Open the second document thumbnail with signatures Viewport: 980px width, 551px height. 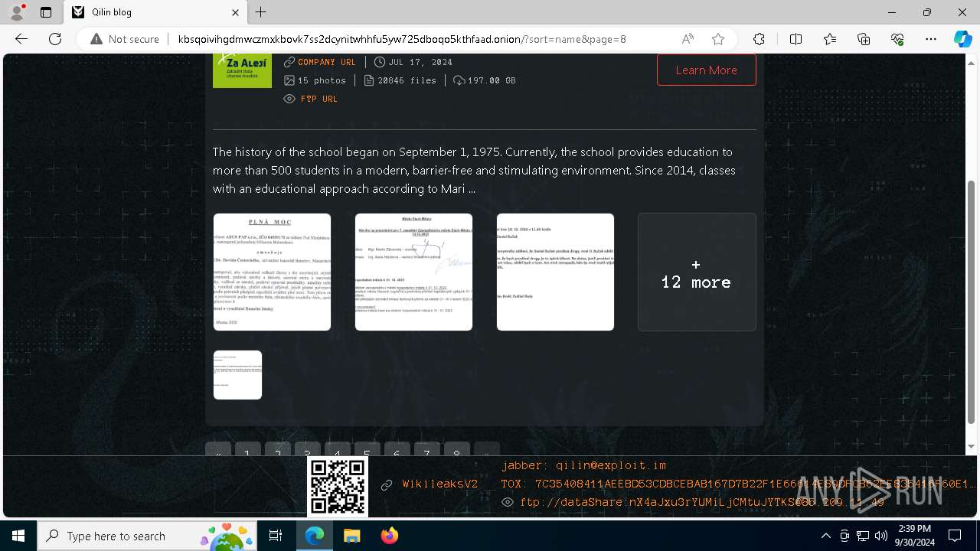(x=413, y=272)
